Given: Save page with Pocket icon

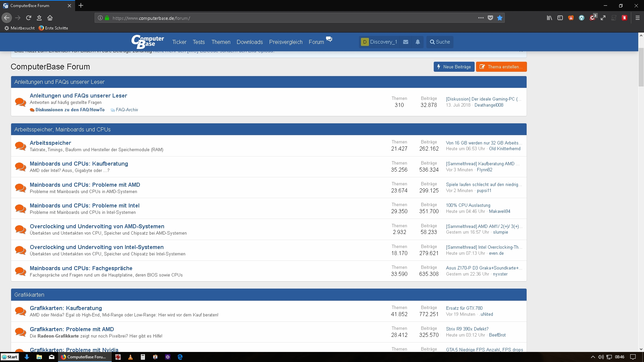Looking at the screenshot, I should click(x=490, y=18).
